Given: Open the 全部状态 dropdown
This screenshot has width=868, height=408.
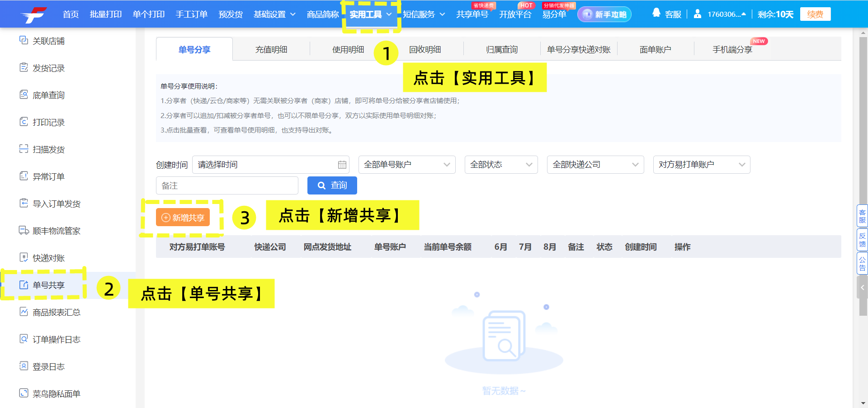Looking at the screenshot, I should click(x=500, y=165).
